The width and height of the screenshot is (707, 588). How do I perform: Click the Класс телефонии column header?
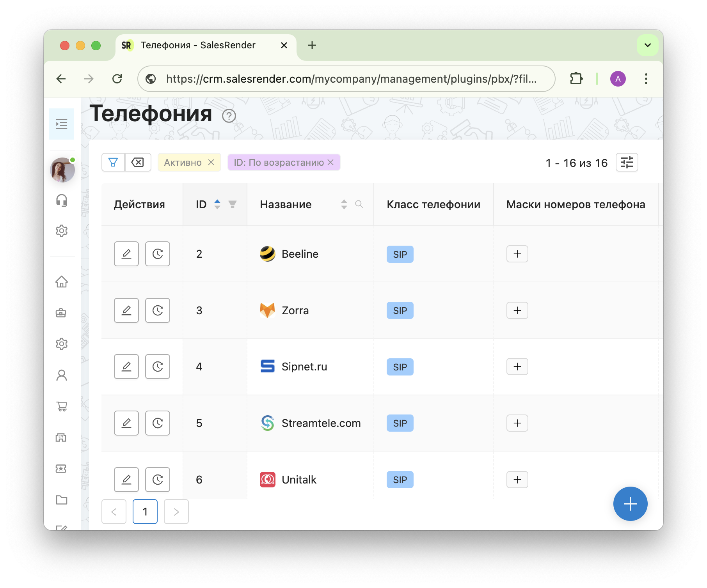coord(433,204)
